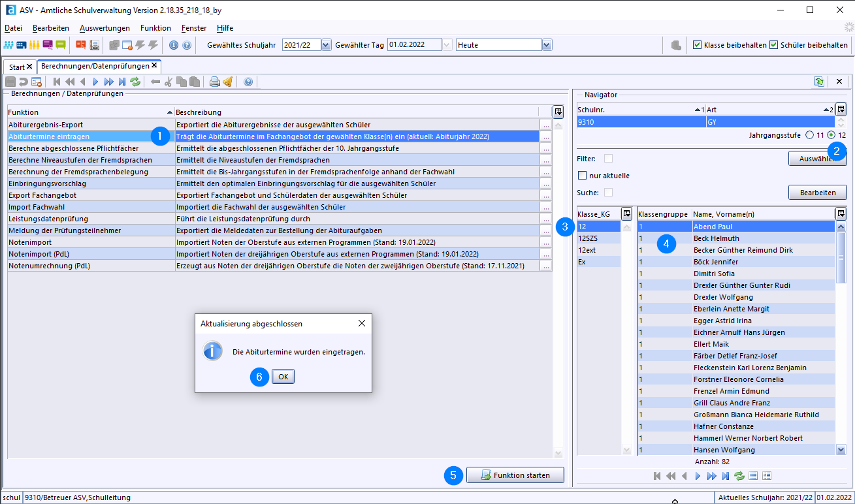Viewport: 855px width, 504px height.
Task: Click the green arrow navigator toggle icon
Action: (819, 82)
